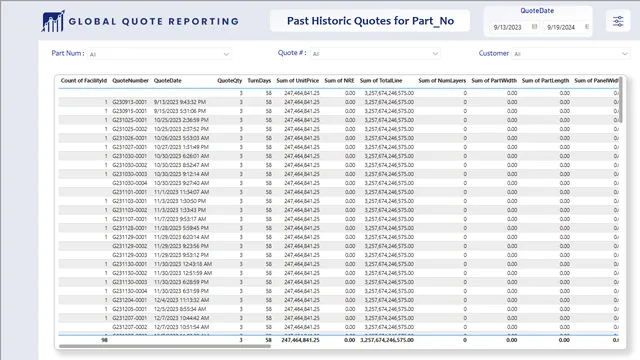Viewport: 640px width, 360px height.
Task: Sort by Sum of NumLayers column header
Action: pos(442,80)
